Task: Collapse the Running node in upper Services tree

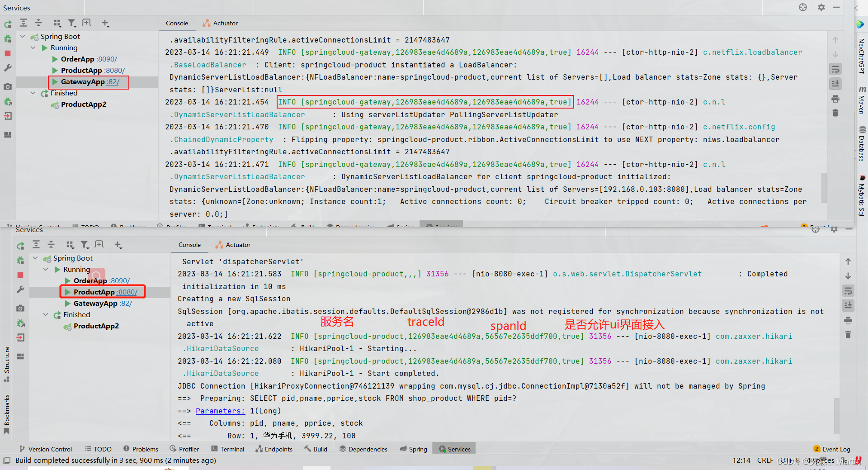Action: coord(33,47)
